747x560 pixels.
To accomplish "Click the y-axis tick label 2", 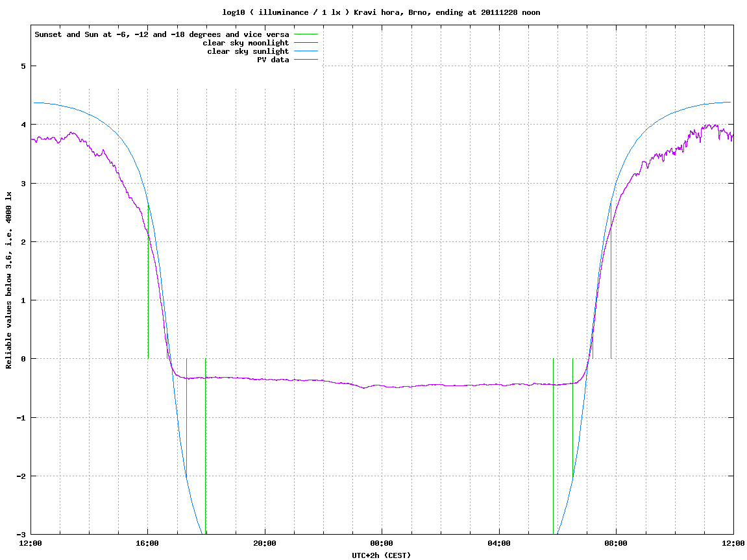I will pos(23,242).
